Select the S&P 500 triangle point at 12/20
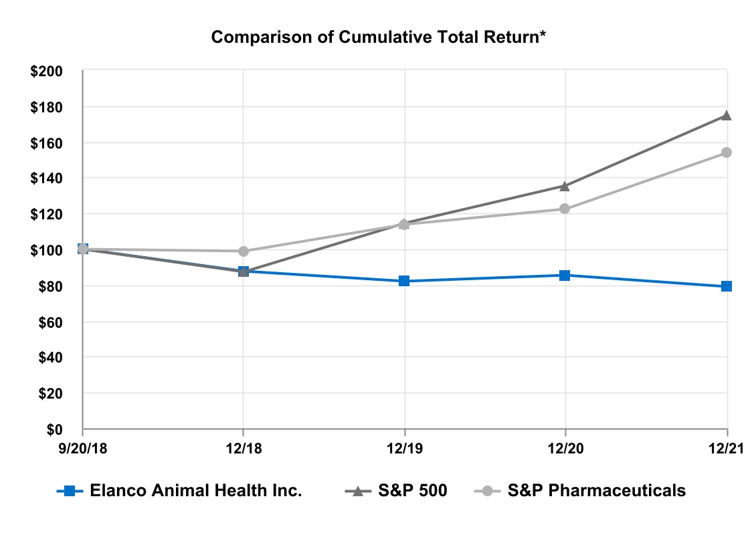 (565, 185)
